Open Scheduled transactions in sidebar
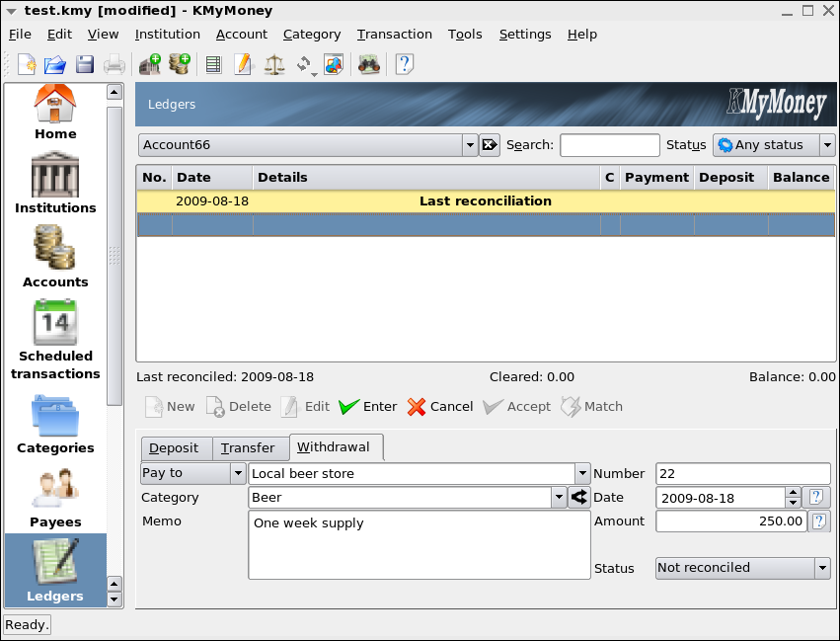The image size is (840, 641). [x=55, y=341]
